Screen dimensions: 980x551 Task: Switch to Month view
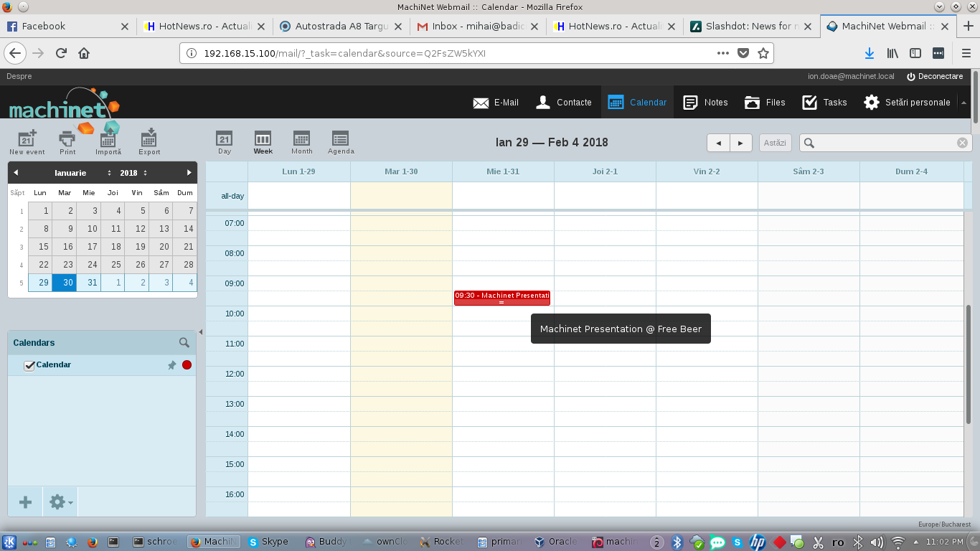tap(301, 141)
